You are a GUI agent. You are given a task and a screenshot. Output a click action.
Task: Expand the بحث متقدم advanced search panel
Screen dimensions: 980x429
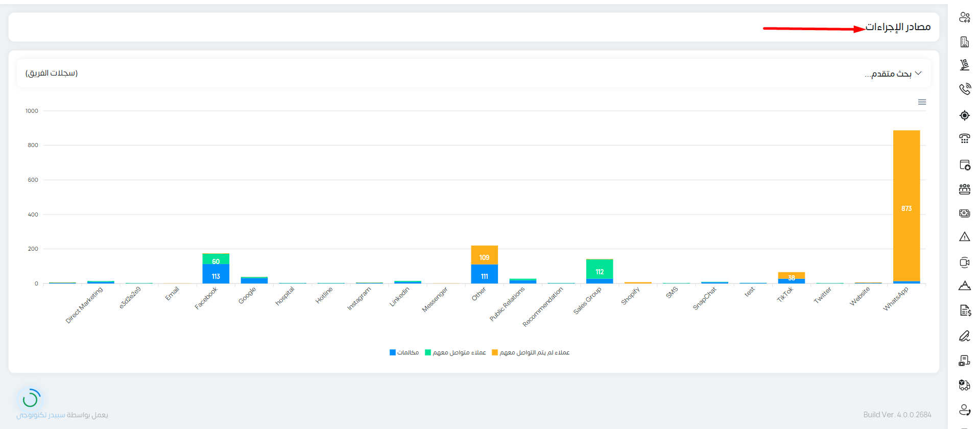(893, 74)
